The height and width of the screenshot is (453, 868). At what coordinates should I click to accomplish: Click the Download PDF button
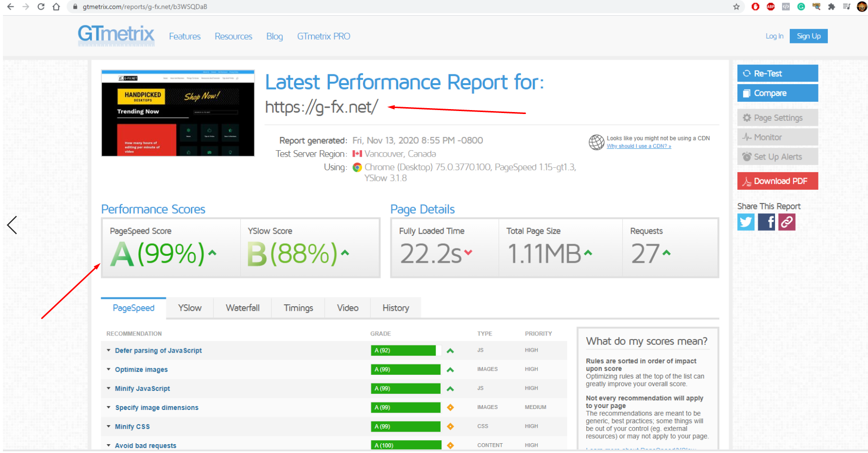[x=777, y=181]
